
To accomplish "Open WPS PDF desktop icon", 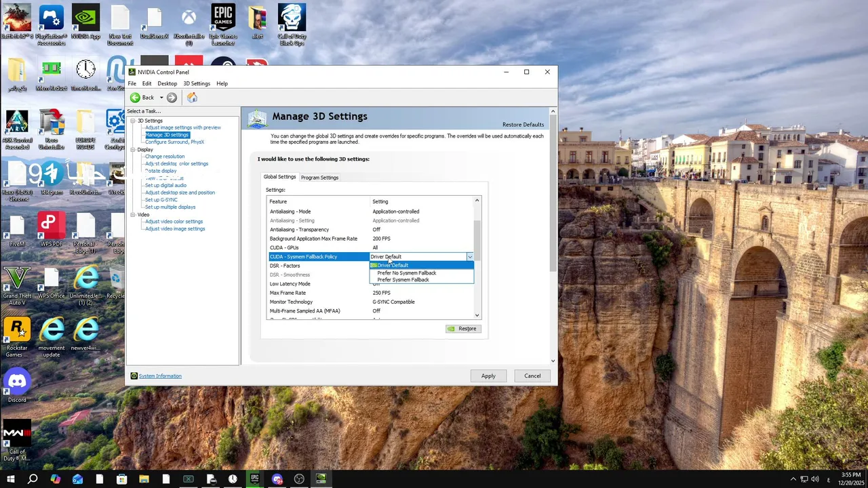I will (52, 230).
